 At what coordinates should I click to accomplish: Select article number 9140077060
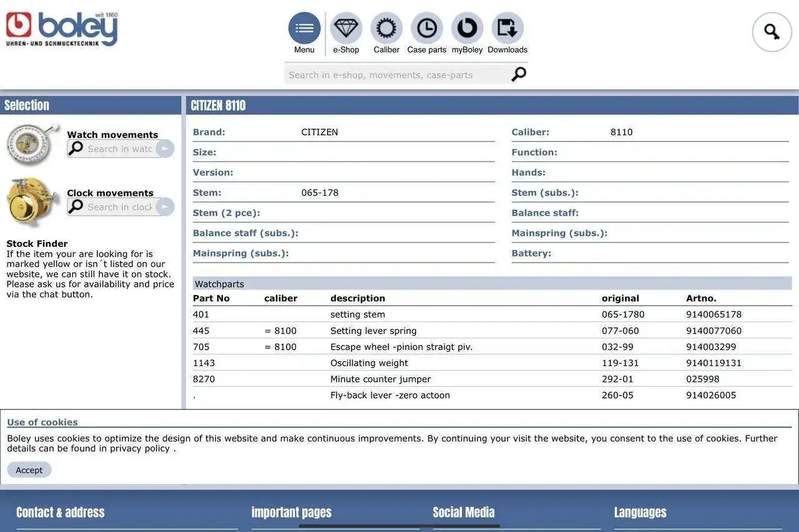713,331
